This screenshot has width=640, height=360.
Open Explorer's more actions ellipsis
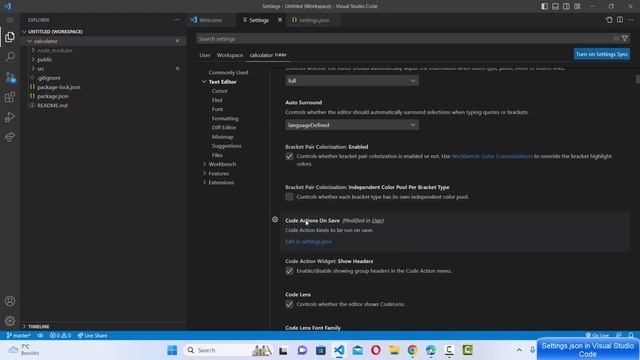[176, 20]
